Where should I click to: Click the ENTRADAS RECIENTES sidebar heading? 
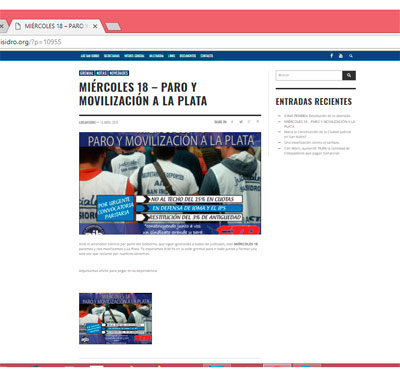point(314,102)
